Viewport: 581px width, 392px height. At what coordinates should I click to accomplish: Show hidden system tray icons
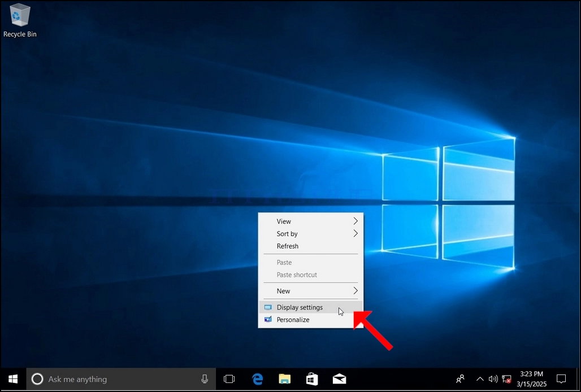(x=480, y=379)
